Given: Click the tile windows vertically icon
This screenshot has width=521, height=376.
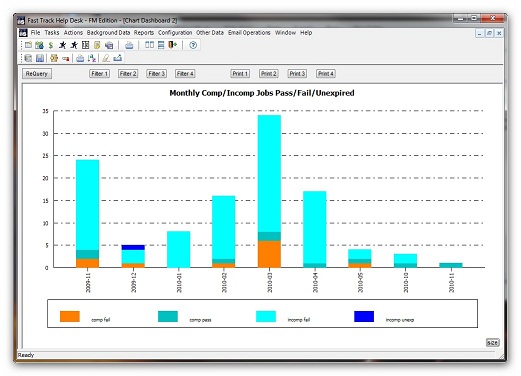Looking at the screenshot, I should 149,45.
